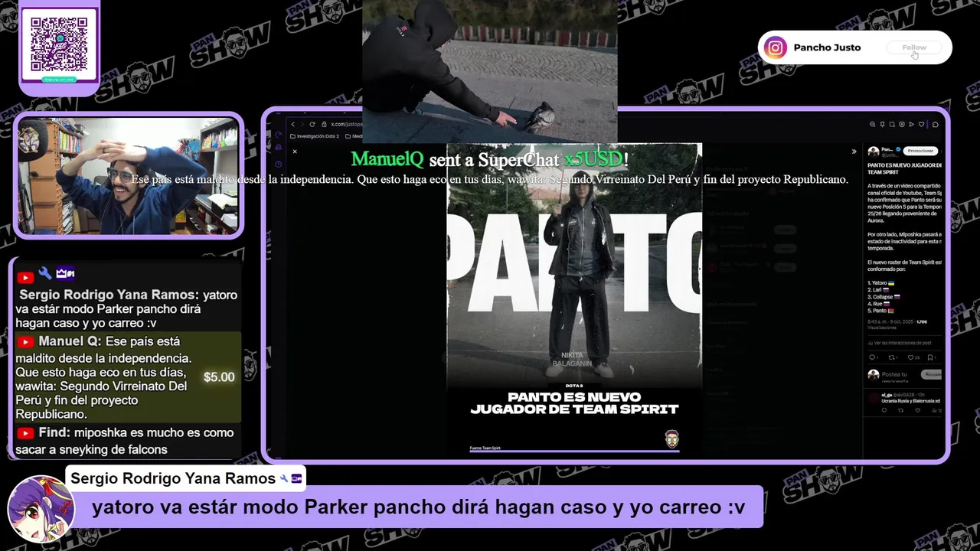The height and width of the screenshot is (551, 980).
Task: Click the zoom magnifier icon in browser toolbar
Action: [872, 124]
